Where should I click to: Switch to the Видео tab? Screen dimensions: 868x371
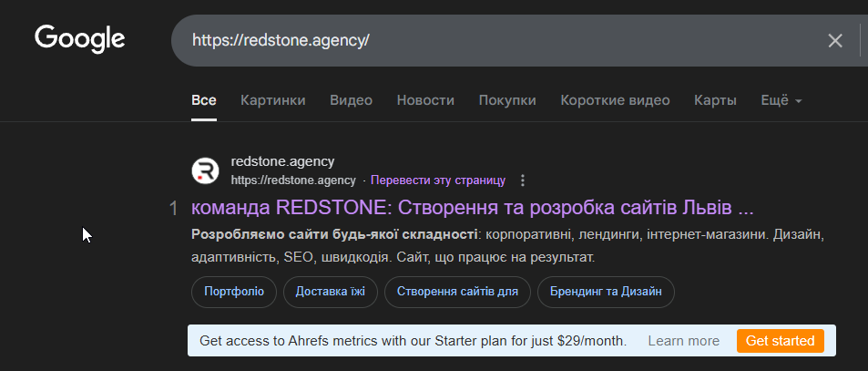click(x=351, y=100)
